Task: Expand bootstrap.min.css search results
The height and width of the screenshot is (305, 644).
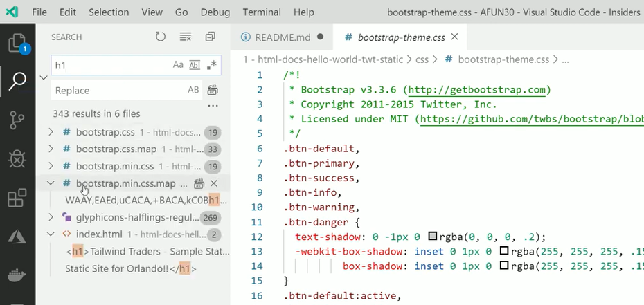Action: point(51,165)
